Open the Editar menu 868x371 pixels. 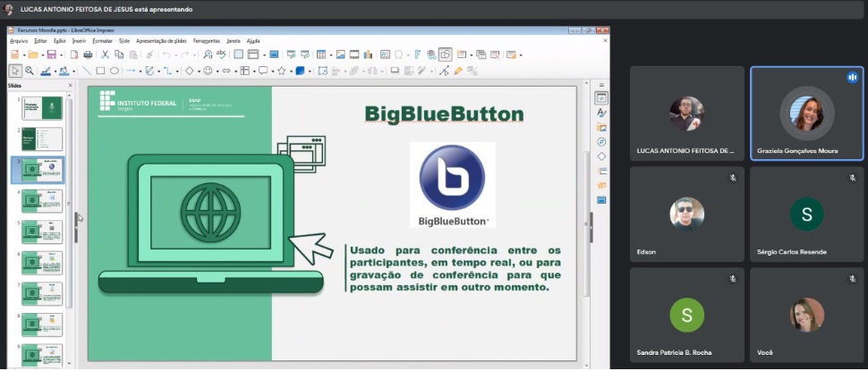pos(40,41)
